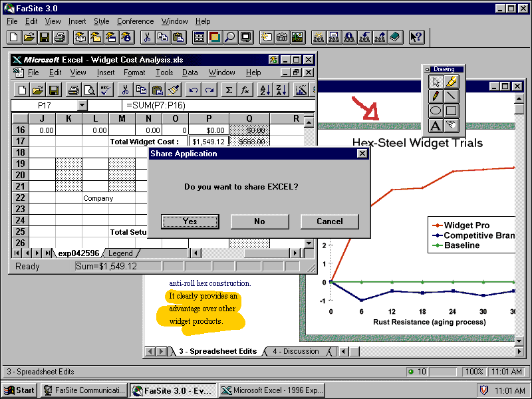
Task: Open the Conference menu in FarSite
Action: pyautogui.click(x=136, y=21)
